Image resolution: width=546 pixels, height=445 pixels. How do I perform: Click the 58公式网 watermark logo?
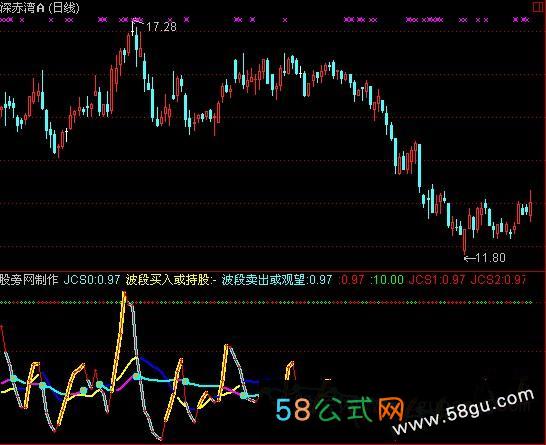[340, 409]
